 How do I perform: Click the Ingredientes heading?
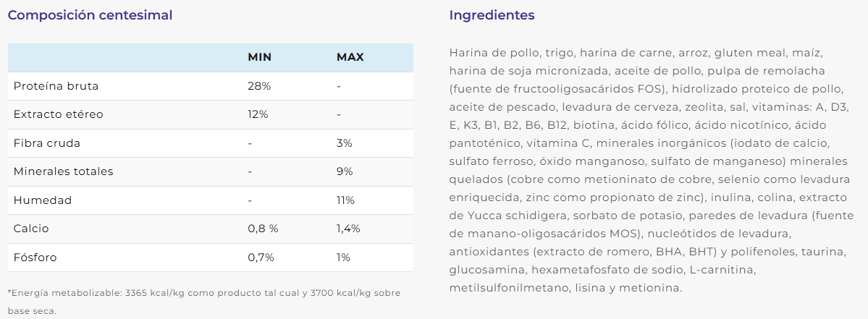pyautogui.click(x=492, y=15)
